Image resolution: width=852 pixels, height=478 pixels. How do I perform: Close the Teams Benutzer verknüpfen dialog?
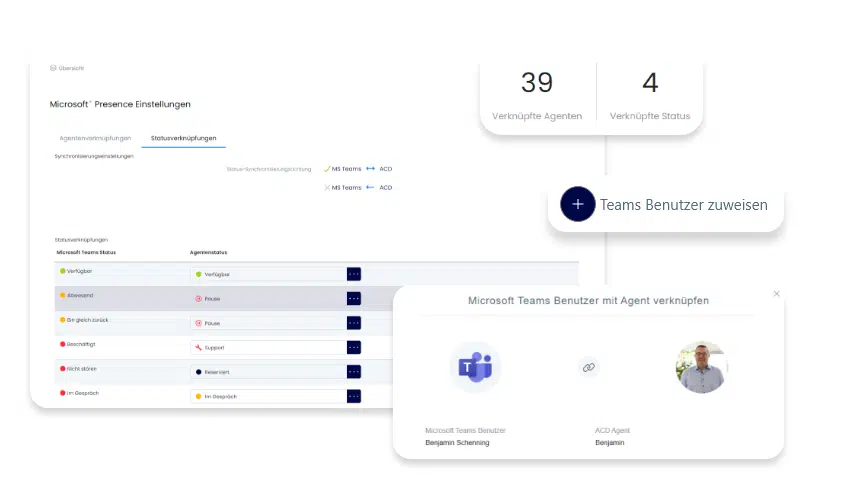[x=776, y=294]
